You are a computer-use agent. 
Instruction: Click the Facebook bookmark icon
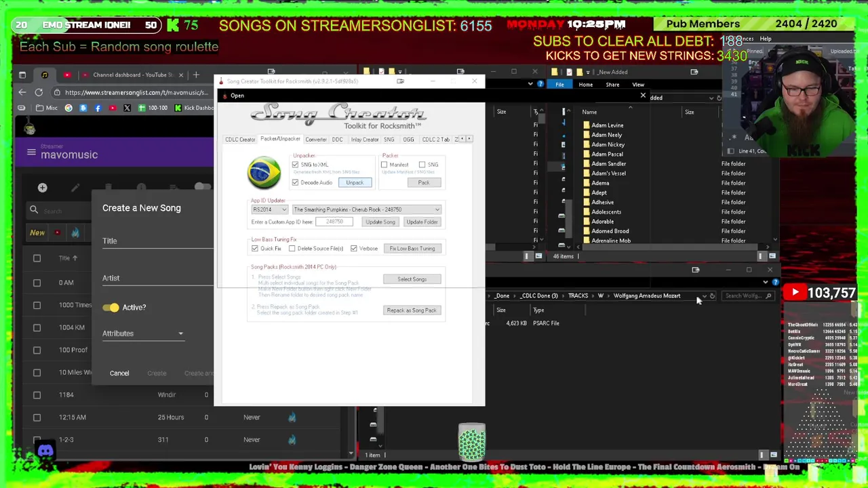pos(98,108)
